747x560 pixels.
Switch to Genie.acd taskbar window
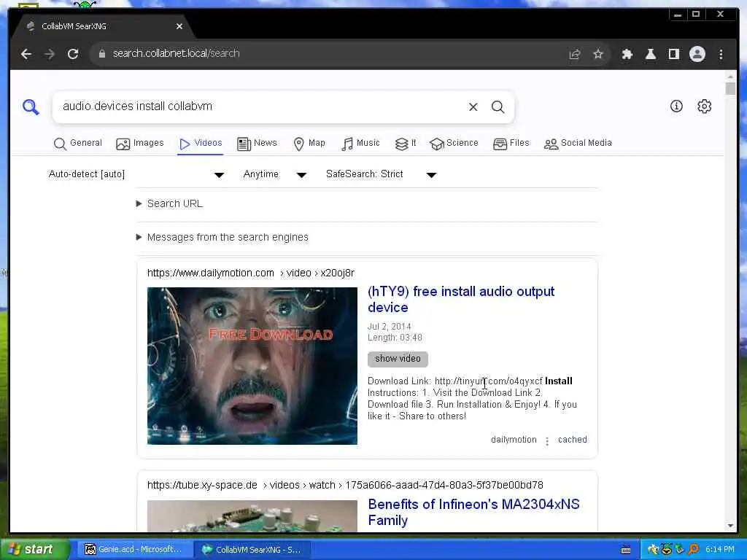(x=134, y=550)
